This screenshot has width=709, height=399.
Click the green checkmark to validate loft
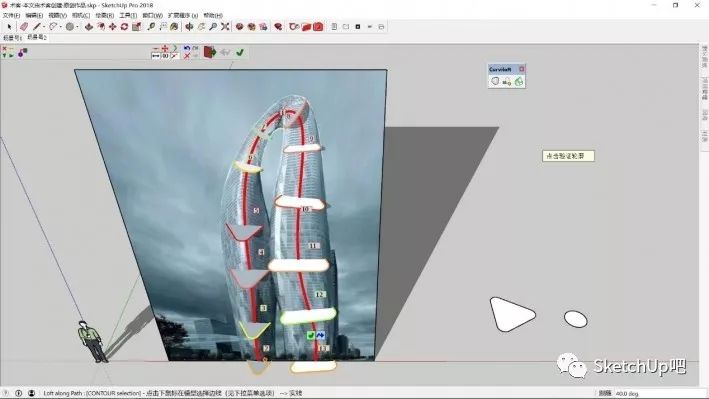pyautogui.click(x=240, y=52)
